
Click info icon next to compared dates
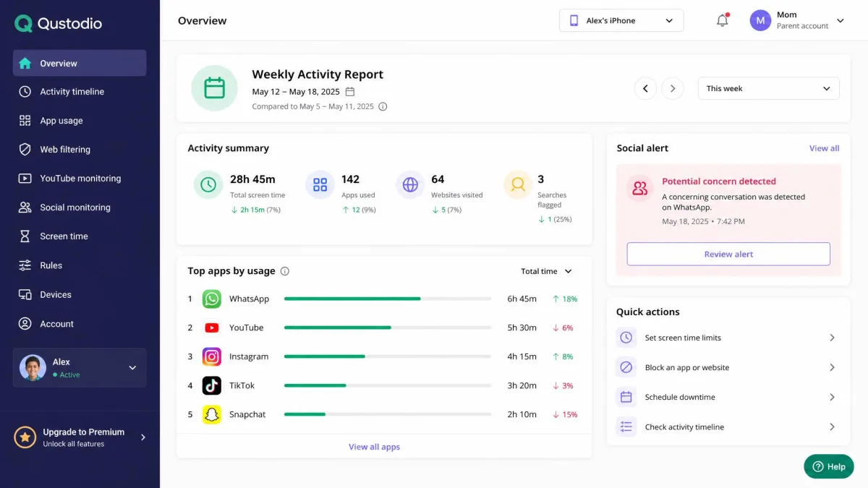coord(383,106)
